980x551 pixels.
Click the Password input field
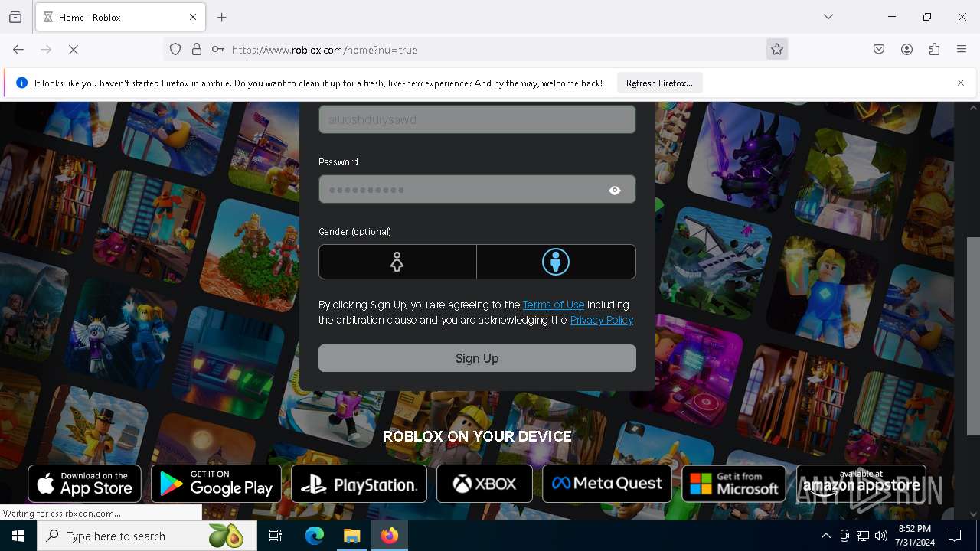pyautogui.click(x=477, y=189)
